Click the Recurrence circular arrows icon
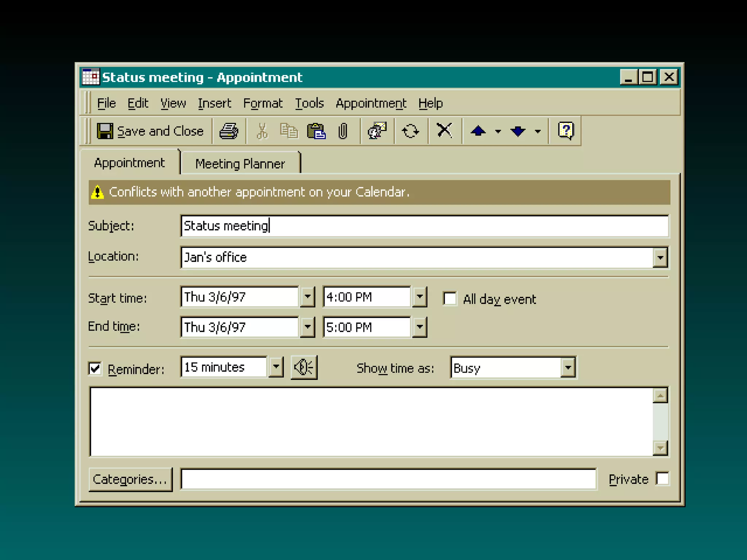The height and width of the screenshot is (560, 747). click(410, 131)
